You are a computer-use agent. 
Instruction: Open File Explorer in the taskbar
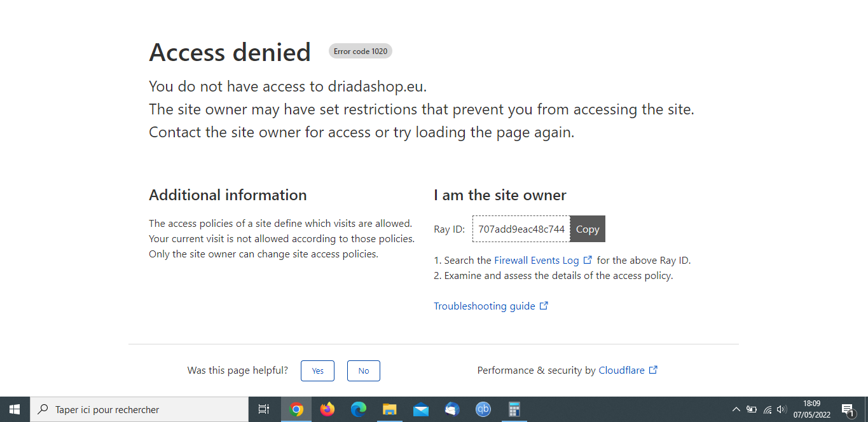(x=390, y=410)
